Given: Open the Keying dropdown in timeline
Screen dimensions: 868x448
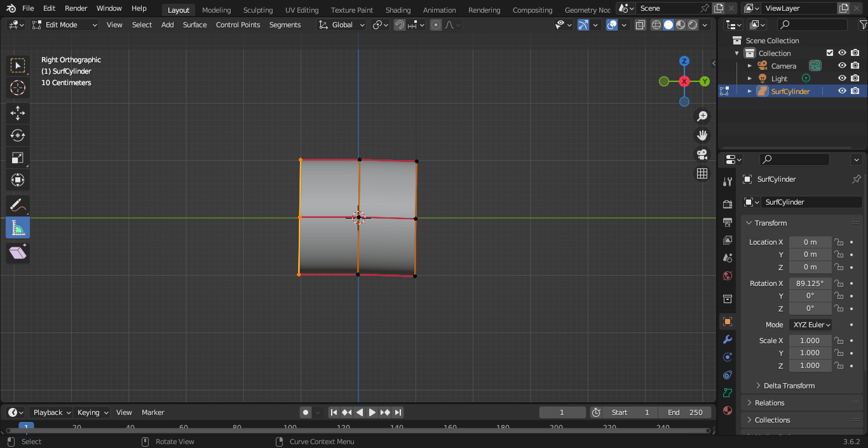Looking at the screenshot, I should point(92,412).
